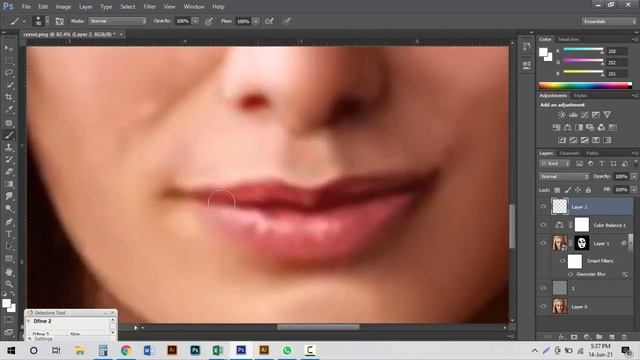Viewport: 640px width, 360px height.
Task: Select the Eyedropper tool
Action: 9,109
